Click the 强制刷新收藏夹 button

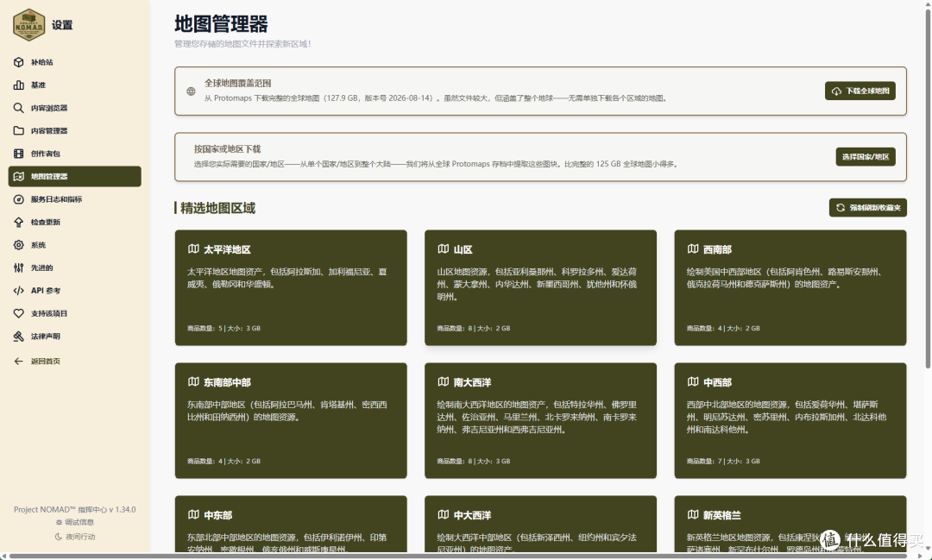(x=868, y=207)
